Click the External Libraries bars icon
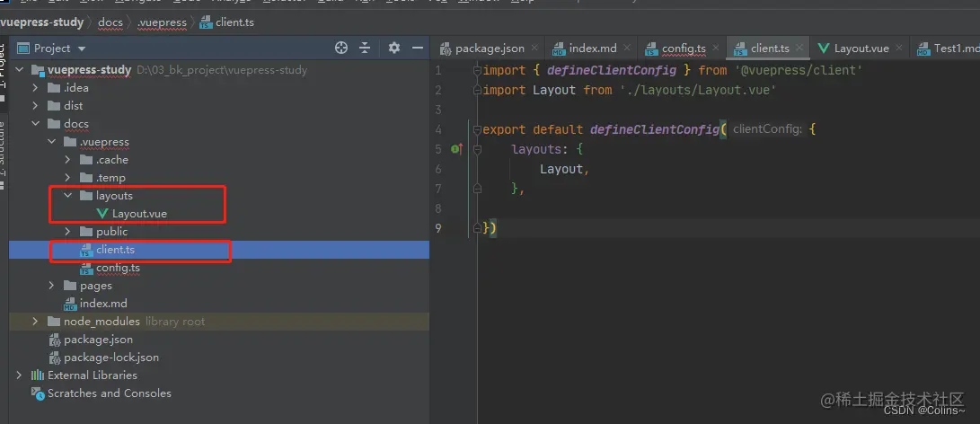980x424 pixels. (38, 375)
